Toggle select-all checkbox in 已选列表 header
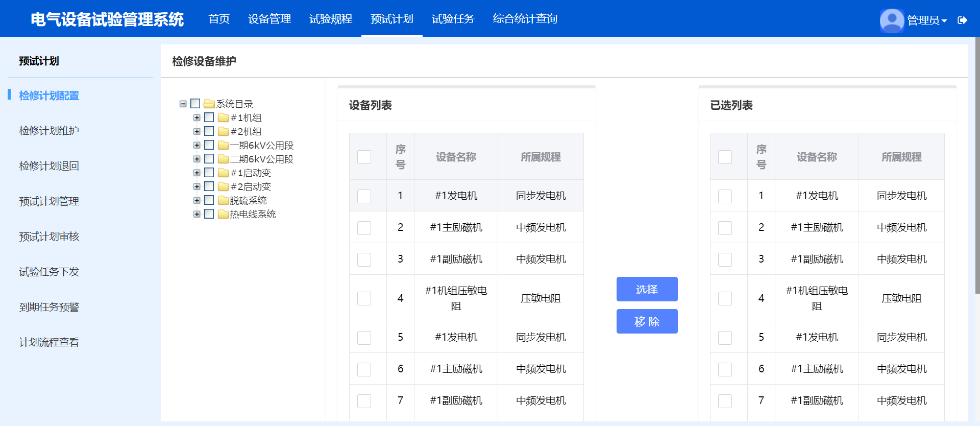This screenshot has width=980, height=426. [x=725, y=157]
